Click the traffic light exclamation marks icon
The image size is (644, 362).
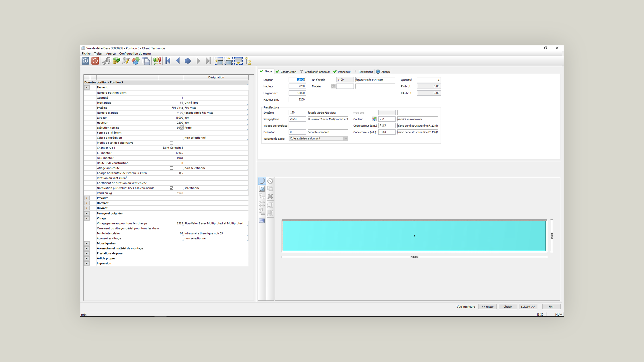click(x=157, y=61)
